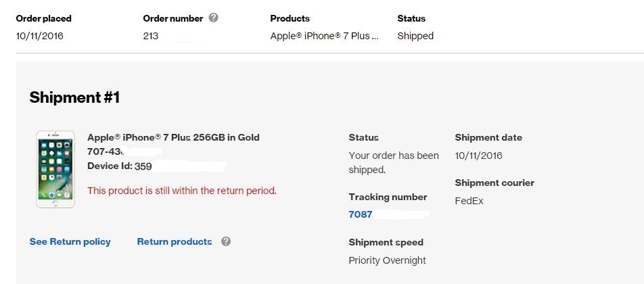Click the Priority Overnight shipment speed

388,260
